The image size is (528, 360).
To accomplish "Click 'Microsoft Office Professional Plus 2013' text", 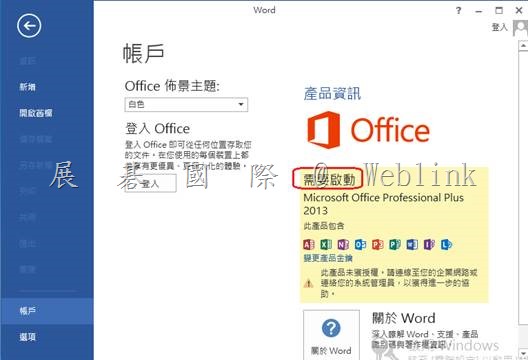I will 384,204.
